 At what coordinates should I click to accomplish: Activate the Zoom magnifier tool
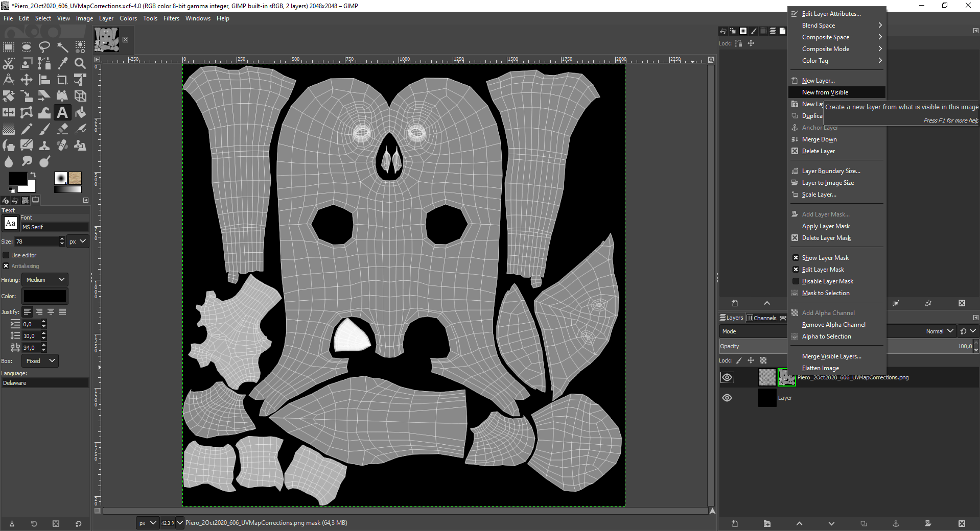80,63
